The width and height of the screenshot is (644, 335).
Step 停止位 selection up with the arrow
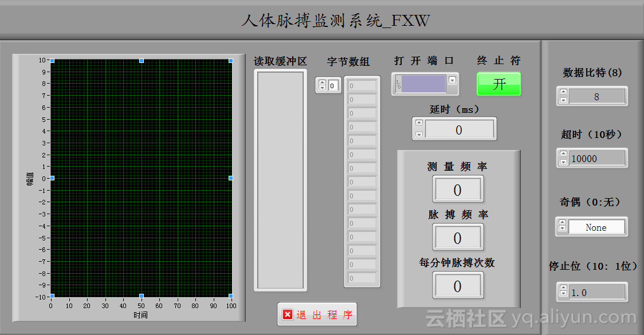pos(564,288)
